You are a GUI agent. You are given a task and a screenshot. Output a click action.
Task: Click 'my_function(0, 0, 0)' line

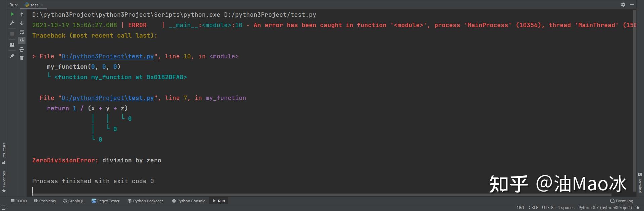(x=84, y=67)
